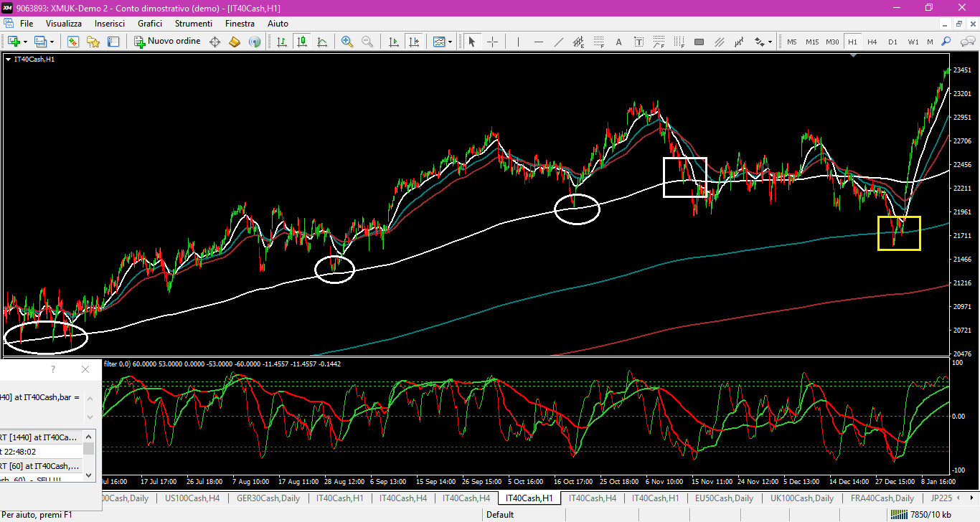
Task: Toggle chart auto scroll
Action: [x=393, y=42]
